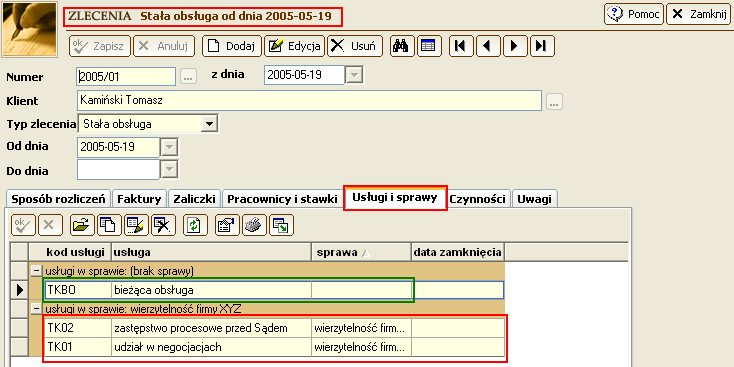This screenshot has height=367, width=734.
Task: Collapse the 'wierzytelność firmy XYZ' group
Action: click(36, 308)
